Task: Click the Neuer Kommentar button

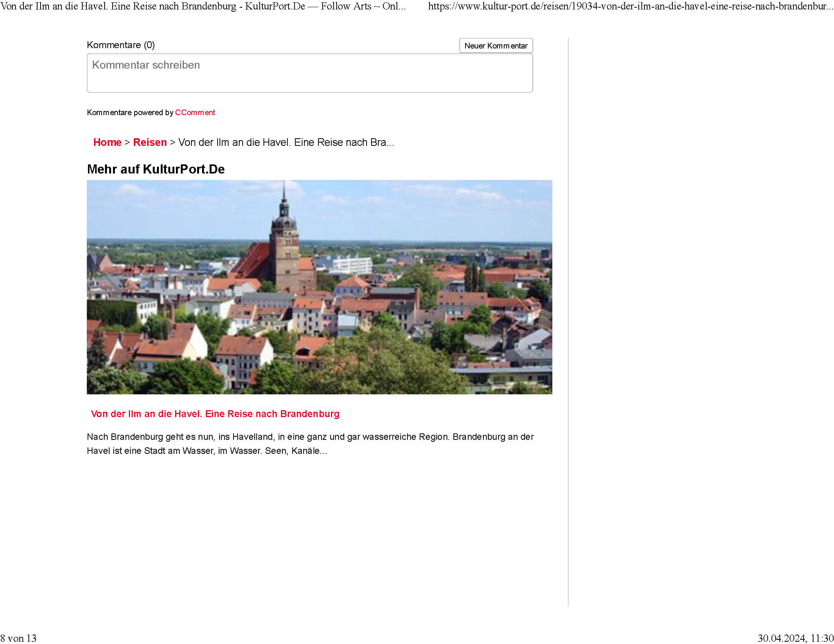Action: click(496, 46)
